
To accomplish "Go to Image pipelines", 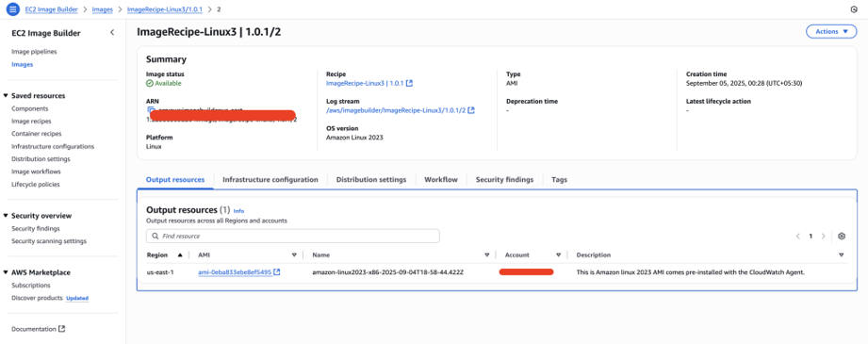I will [x=34, y=52].
